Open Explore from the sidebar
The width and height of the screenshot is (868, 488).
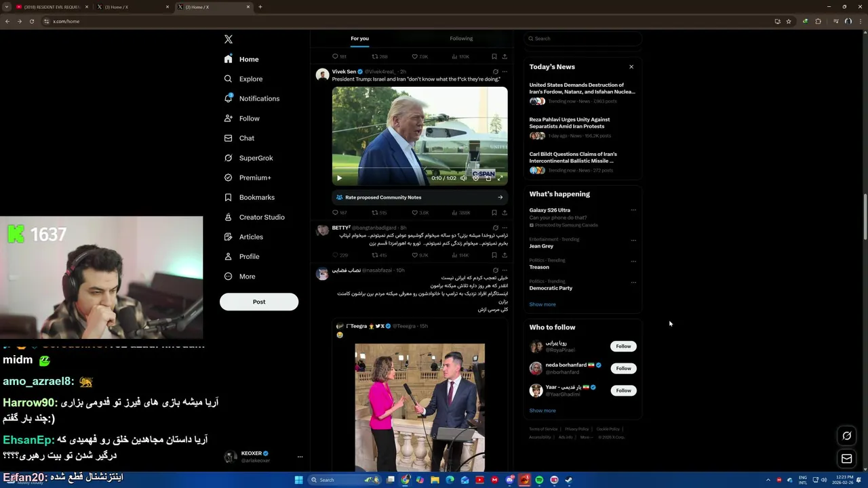pyautogui.click(x=244, y=79)
